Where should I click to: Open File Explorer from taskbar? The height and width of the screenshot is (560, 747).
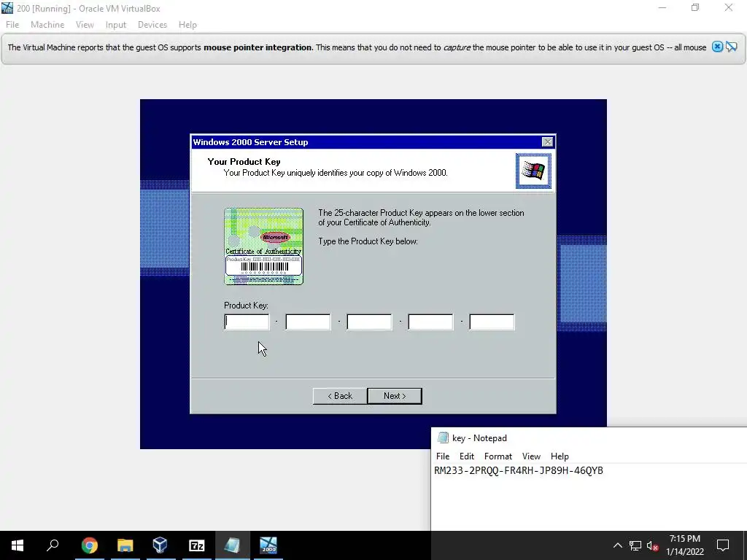125,545
